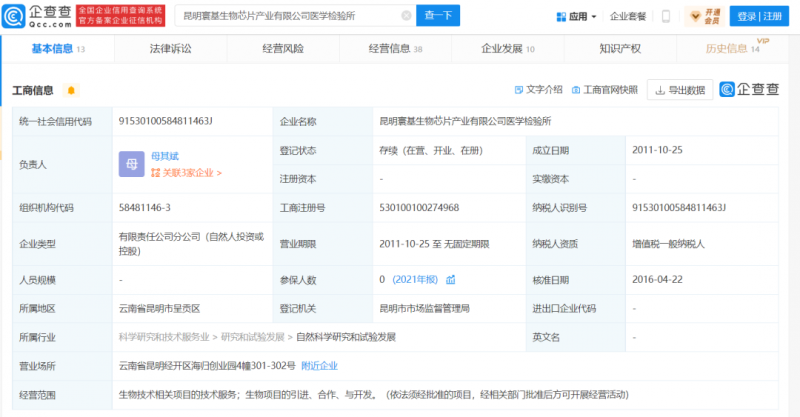The width and height of the screenshot is (800, 417).
Task: Open the 母其斌 person link
Action: 165,156
